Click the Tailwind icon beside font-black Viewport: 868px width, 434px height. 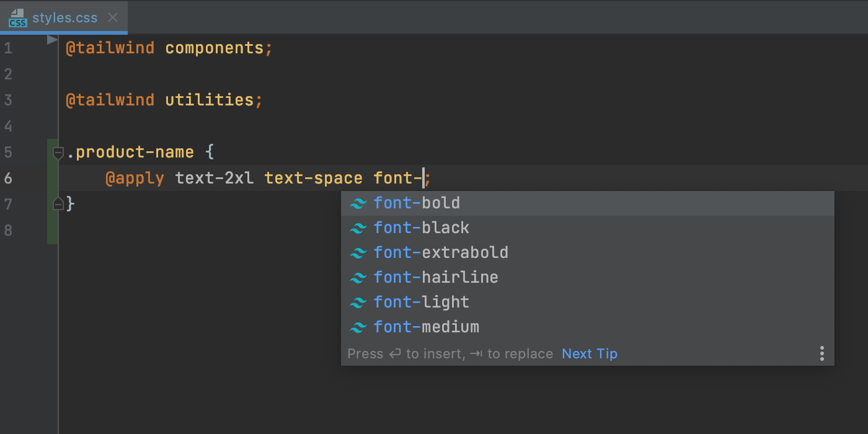pyautogui.click(x=358, y=228)
